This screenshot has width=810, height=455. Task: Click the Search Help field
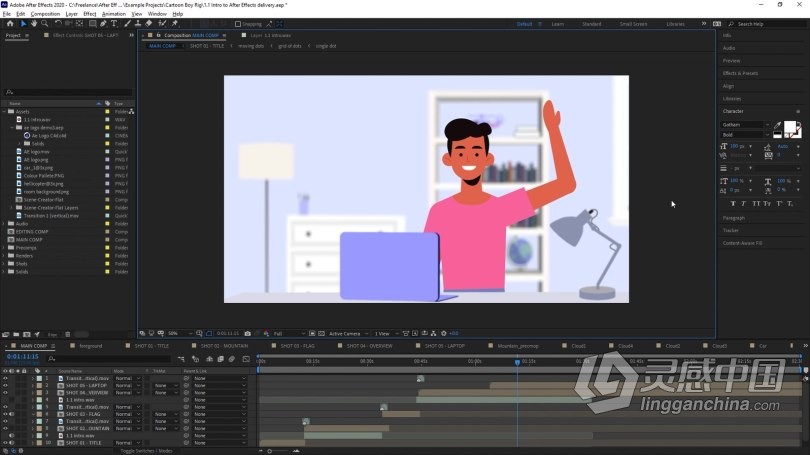[x=766, y=24]
